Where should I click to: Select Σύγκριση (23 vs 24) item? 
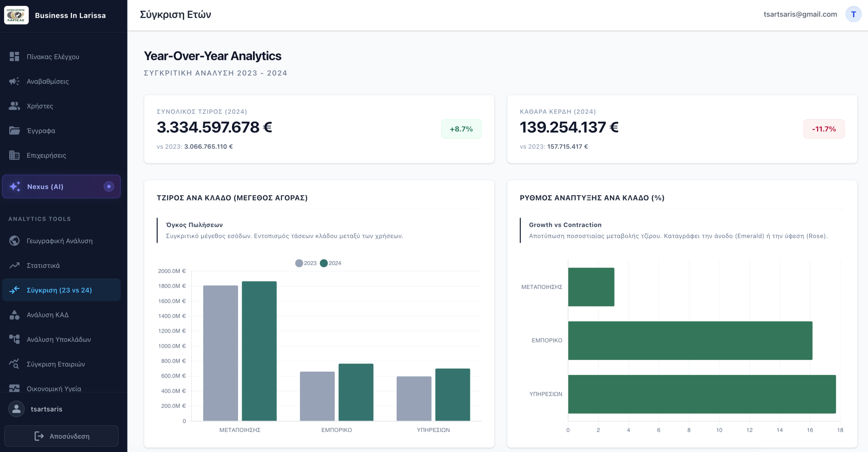pyautogui.click(x=61, y=290)
